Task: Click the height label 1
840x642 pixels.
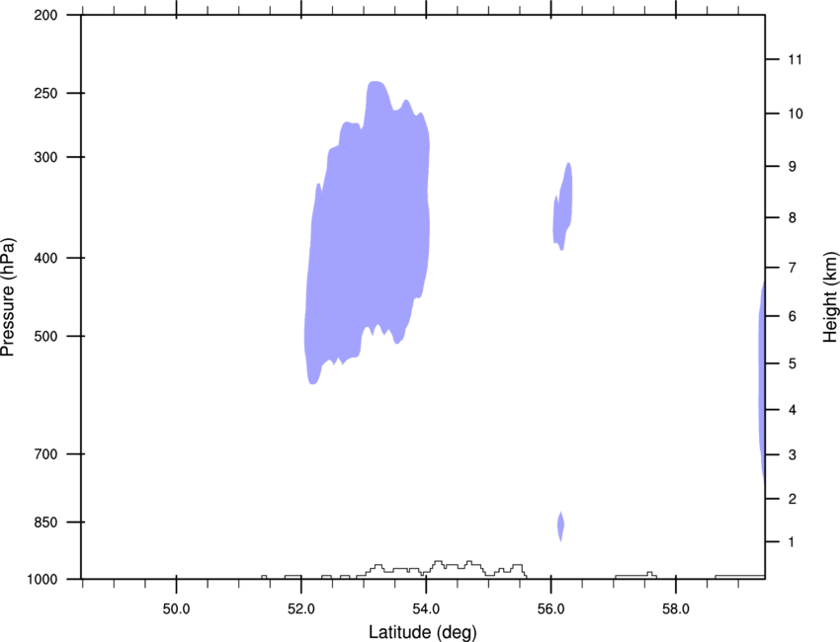Action: [792, 542]
